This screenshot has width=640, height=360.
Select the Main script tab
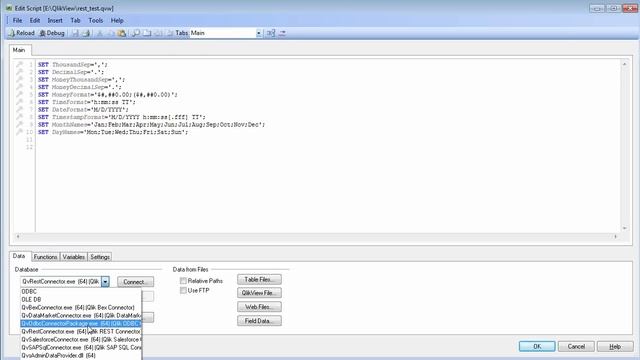(19, 50)
